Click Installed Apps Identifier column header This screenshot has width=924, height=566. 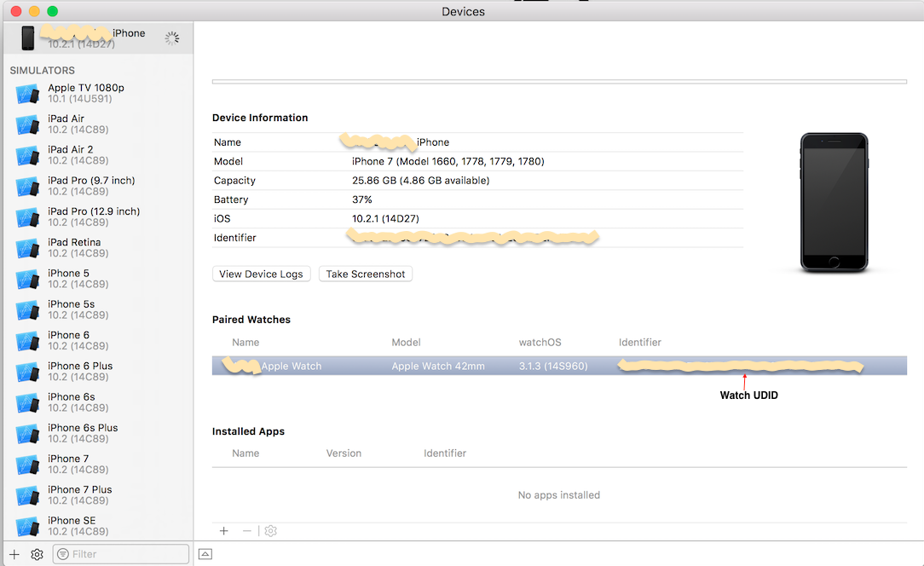[x=445, y=453]
